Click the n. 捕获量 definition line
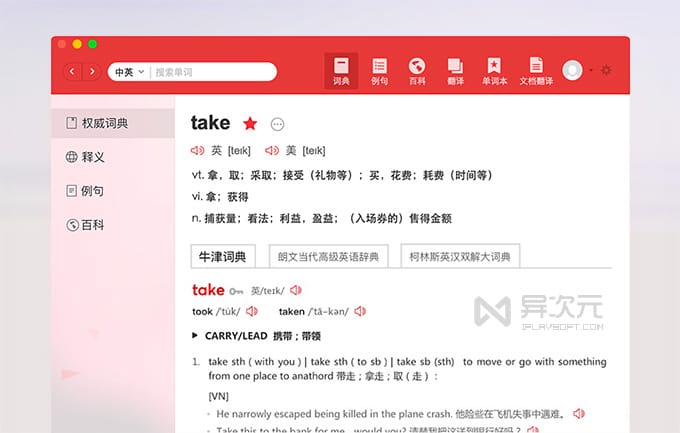 pyautogui.click(x=321, y=218)
